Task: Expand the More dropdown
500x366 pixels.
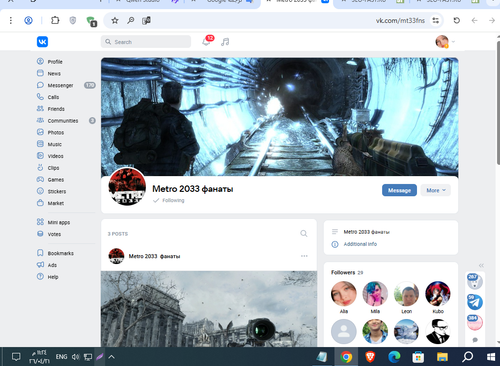Action: tap(436, 190)
